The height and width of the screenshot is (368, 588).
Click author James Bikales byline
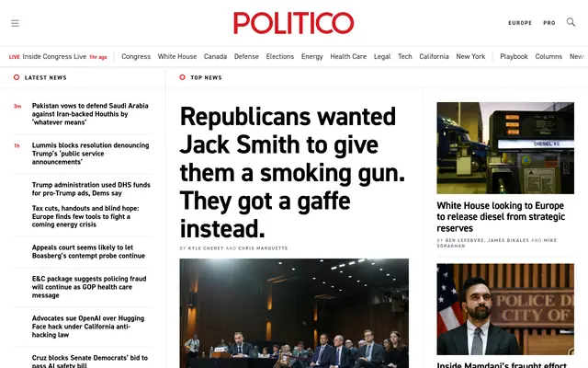coord(508,240)
